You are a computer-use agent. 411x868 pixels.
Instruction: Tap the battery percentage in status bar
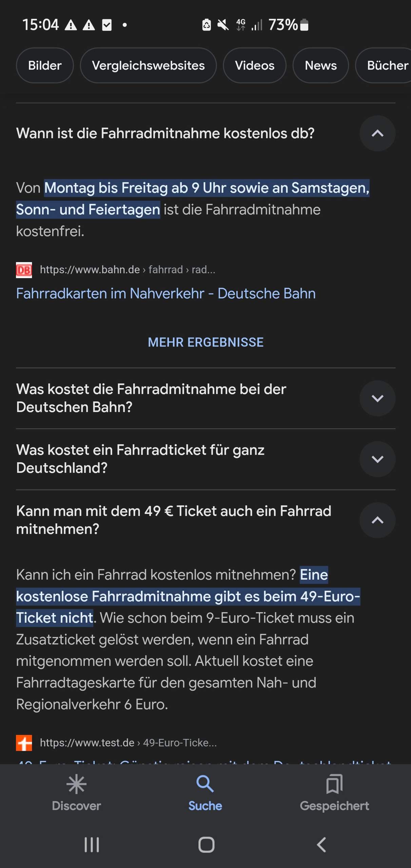click(x=283, y=25)
